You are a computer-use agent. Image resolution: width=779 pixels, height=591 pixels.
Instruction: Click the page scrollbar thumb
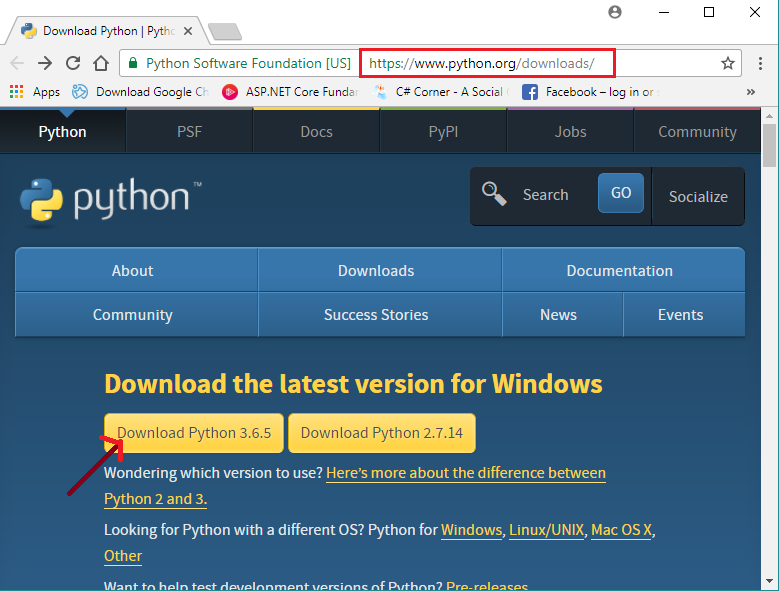point(770,146)
